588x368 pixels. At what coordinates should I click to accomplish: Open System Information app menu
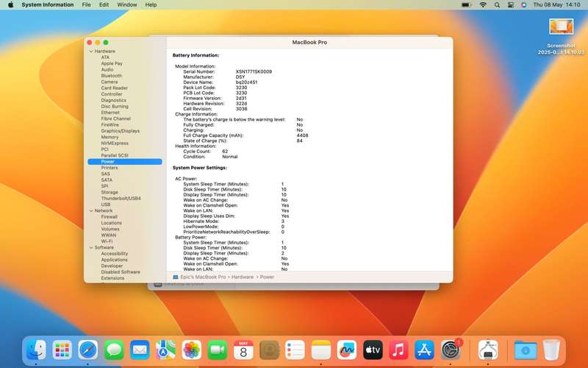48,5
